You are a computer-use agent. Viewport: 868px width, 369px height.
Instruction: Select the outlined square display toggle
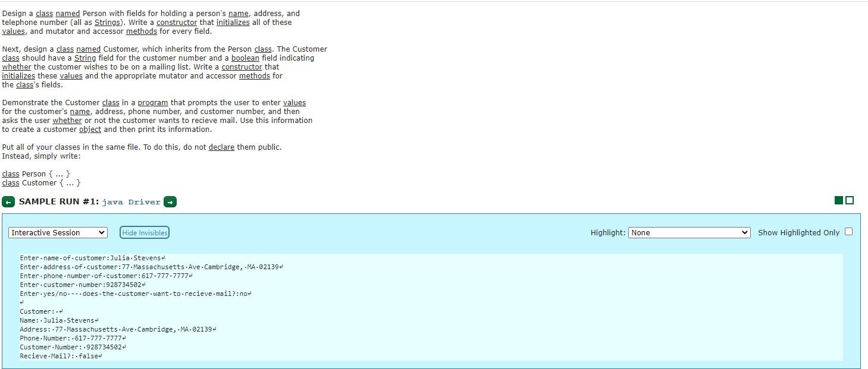[x=849, y=200]
